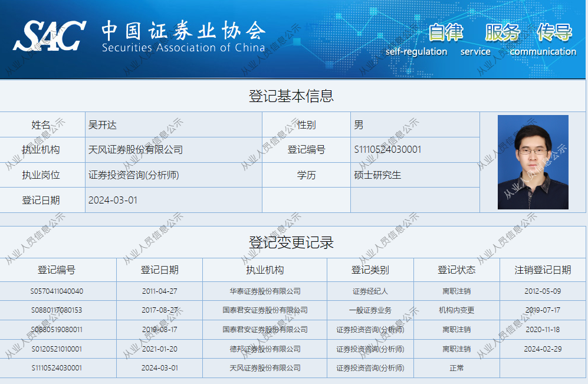
Task: Click the record date 2021-01-20
Action: (x=160, y=350)
